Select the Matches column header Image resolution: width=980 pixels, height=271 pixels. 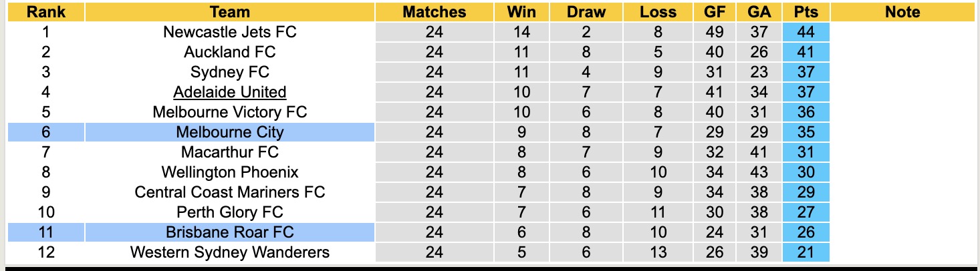click(x=434, y=12)
